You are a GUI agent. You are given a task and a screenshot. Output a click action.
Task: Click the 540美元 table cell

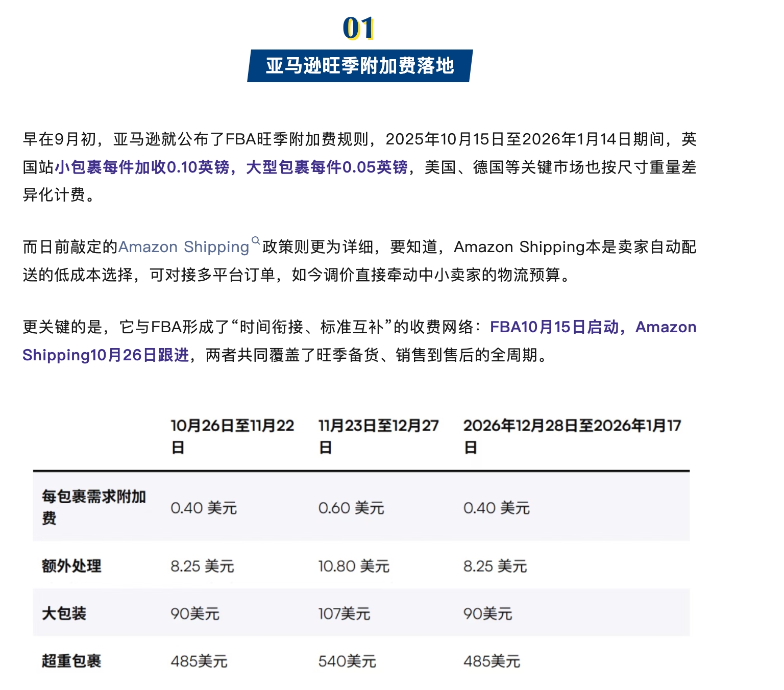347,662
